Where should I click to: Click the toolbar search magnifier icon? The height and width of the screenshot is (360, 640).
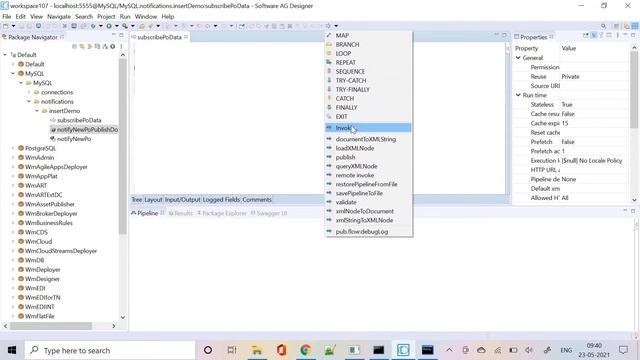tap(604, 26)
